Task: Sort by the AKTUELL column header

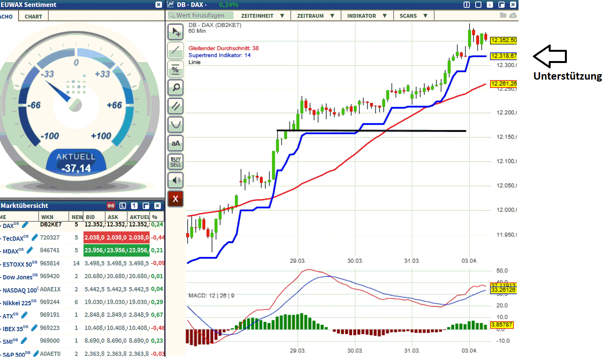Action: (x=139, y=217)
